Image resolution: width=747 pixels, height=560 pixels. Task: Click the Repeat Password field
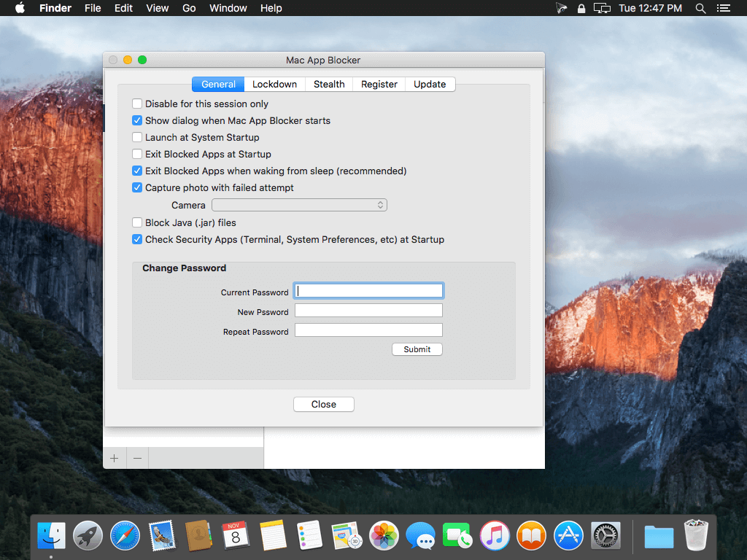tap(368, 330)
